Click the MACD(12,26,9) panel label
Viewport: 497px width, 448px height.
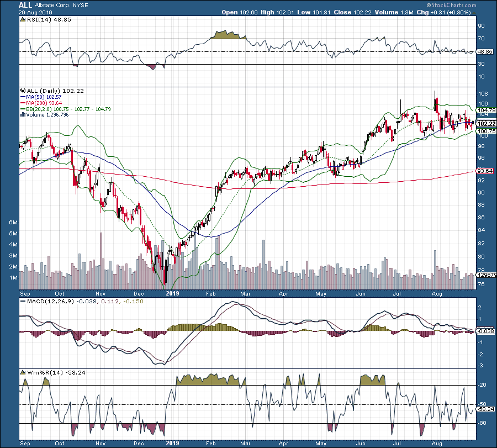pyautogui.click(x=50, y=301)
